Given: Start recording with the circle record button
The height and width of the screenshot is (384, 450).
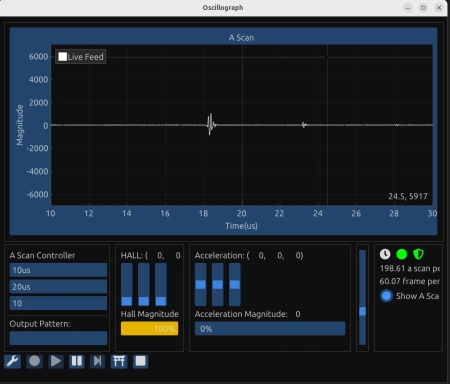Looking at the screenshot, I should coord(34,361).
